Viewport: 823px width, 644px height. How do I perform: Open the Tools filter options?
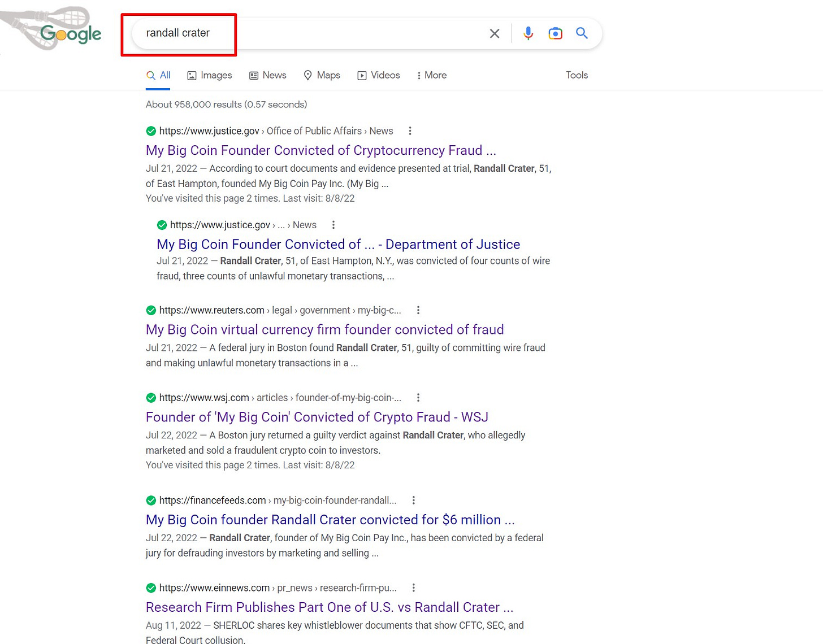[x=577, y=75]
